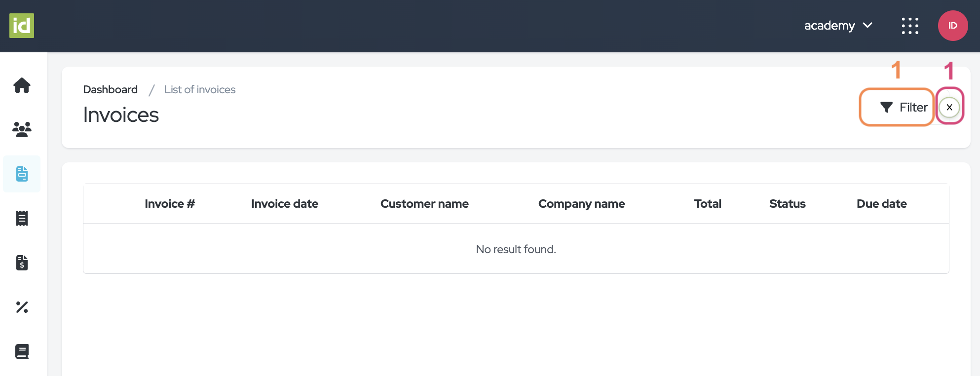Open the percent sign sidebar icon

tap(22, 307)
